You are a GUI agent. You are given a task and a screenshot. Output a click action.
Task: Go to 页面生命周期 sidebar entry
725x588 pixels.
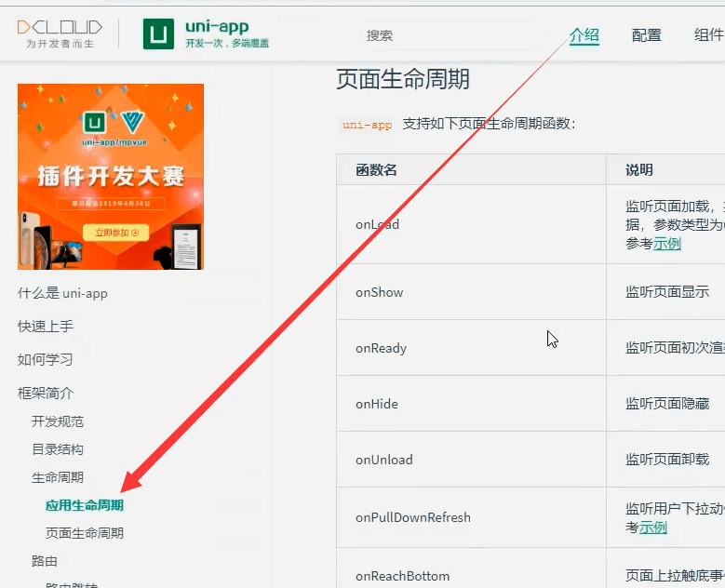85,533
